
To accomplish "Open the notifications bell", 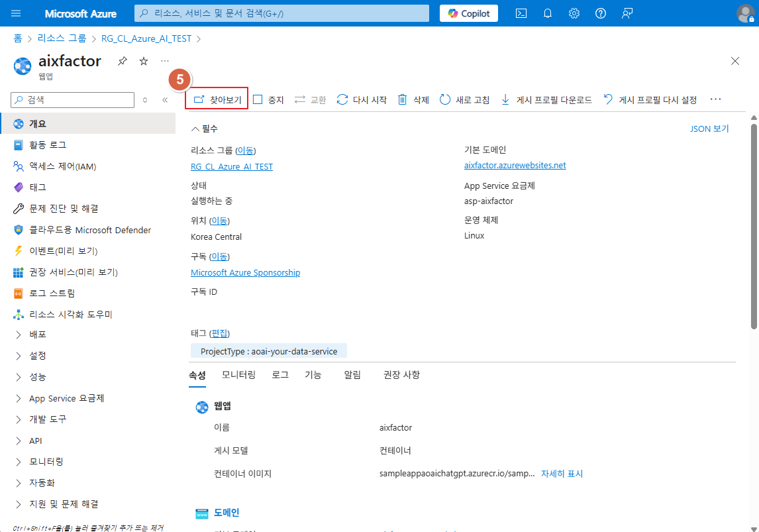I will pos(548,13).
